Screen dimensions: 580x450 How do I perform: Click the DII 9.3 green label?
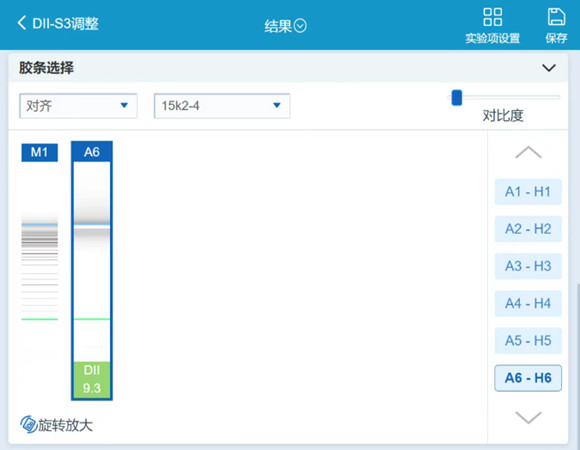point(92,379)
